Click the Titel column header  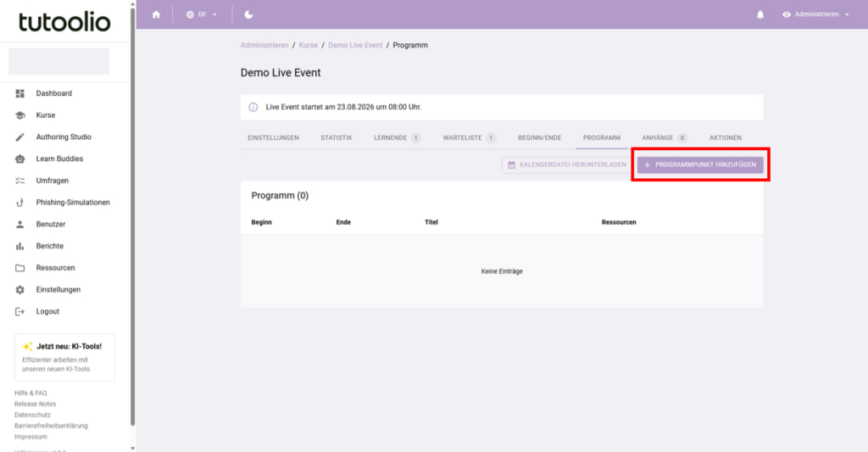pyautogui.click(x=431, y=222)
